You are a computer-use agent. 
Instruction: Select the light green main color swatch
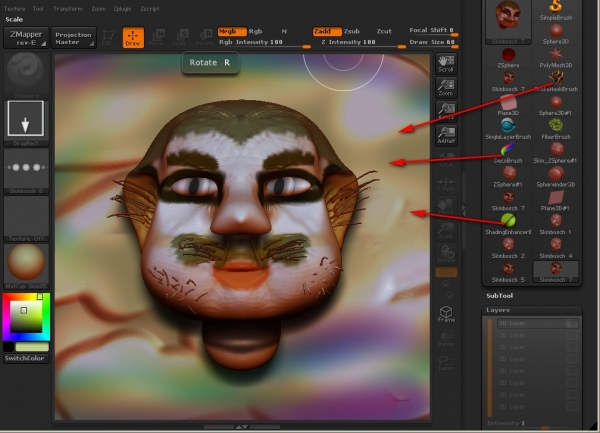(x=32, y=347)
